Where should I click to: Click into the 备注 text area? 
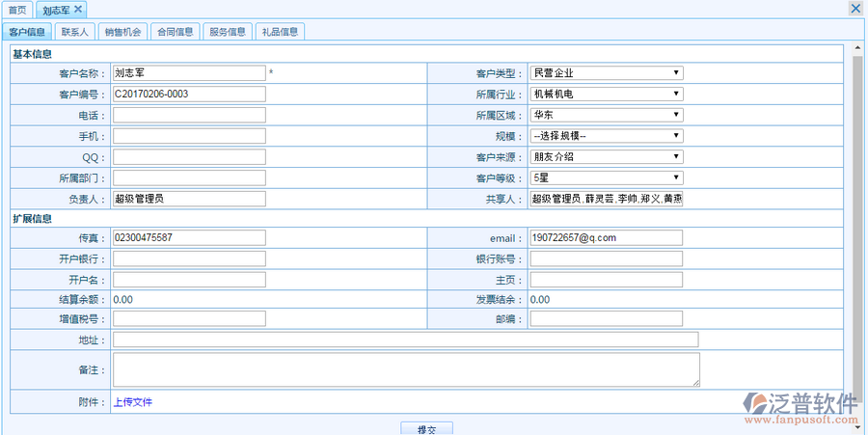tap(406, 369)
